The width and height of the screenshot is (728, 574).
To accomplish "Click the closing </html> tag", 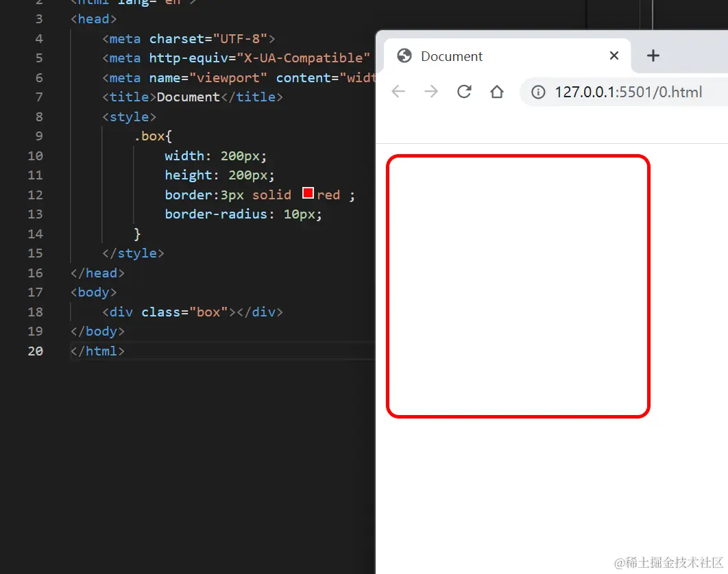I will point(97,351).
